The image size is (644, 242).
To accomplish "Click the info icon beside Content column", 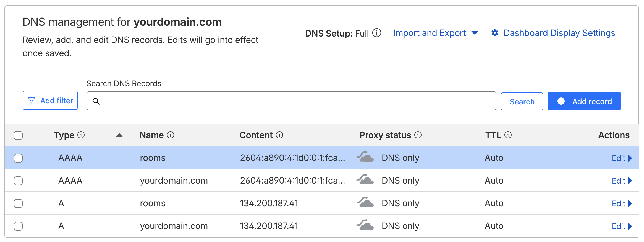I will click(279, 135).
